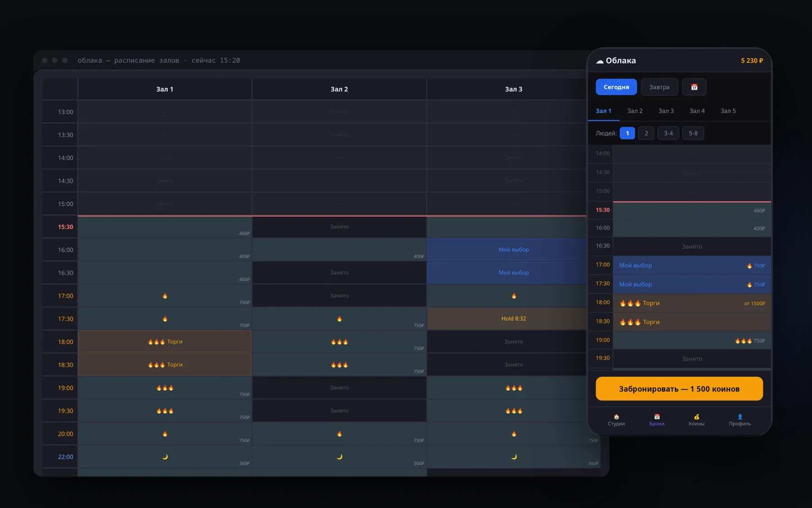
Task: Click Мой выбор 17:30 slot in mobile
Action: pyautogui.click(x=692, y=284)
